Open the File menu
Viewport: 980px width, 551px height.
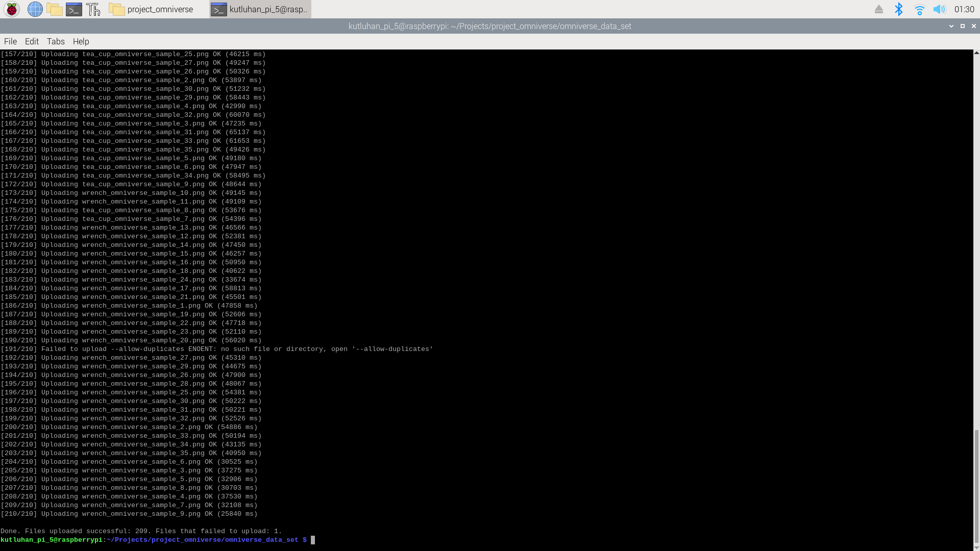(10, 41)
